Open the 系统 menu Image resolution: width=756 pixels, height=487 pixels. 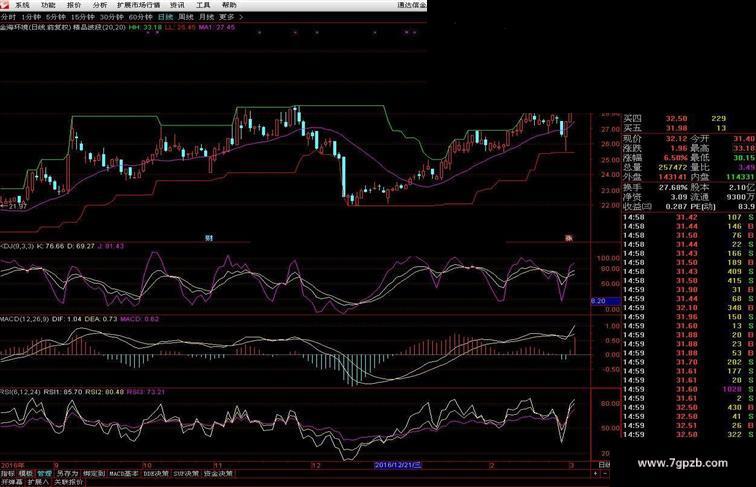[22, 5]
